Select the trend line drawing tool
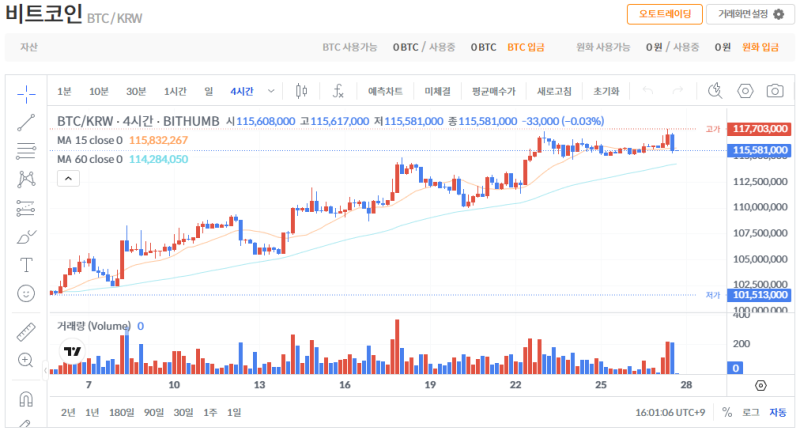The height and width of the screenshot is (431, 800). [x=26, y=122]
